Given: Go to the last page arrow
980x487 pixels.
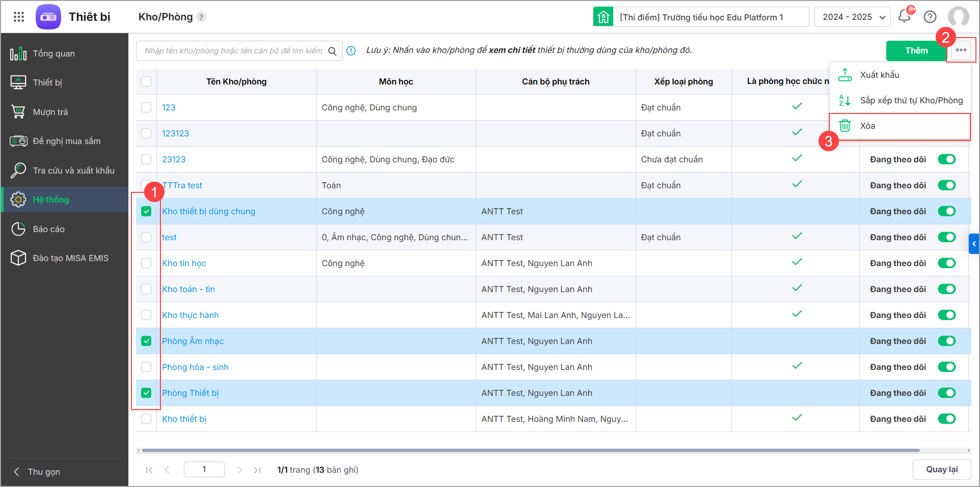Looking at the screenshot, I should 257,470.
